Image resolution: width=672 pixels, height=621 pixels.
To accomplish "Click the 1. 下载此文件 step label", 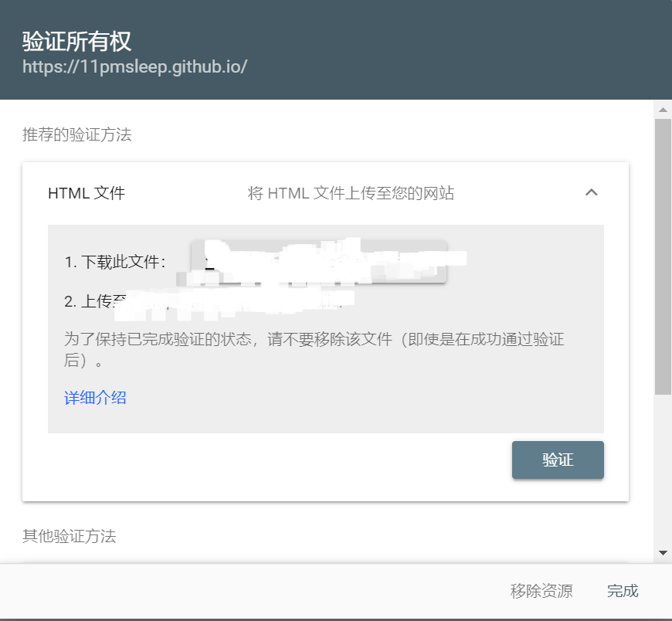I will (115, 261).
